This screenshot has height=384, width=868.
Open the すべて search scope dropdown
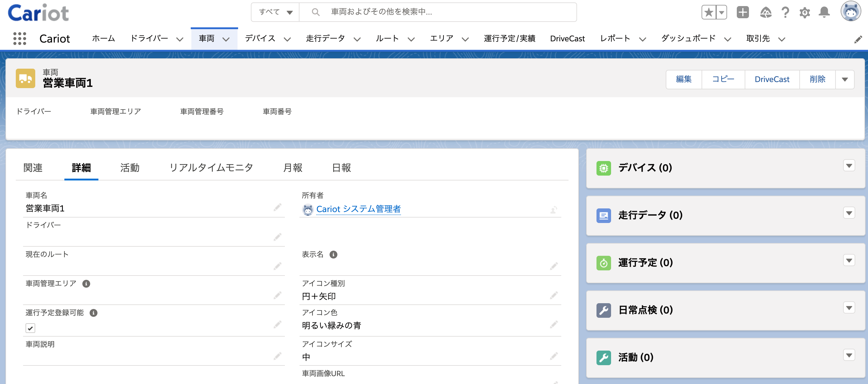(x=275, y=12)
